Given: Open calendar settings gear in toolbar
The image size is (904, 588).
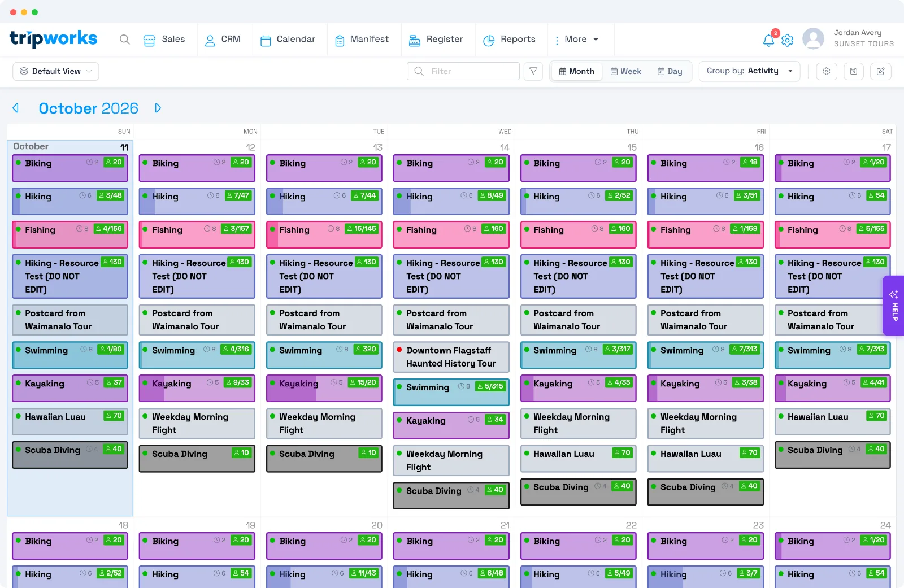Looking at the screenshot, I should [x=827, y=71].
